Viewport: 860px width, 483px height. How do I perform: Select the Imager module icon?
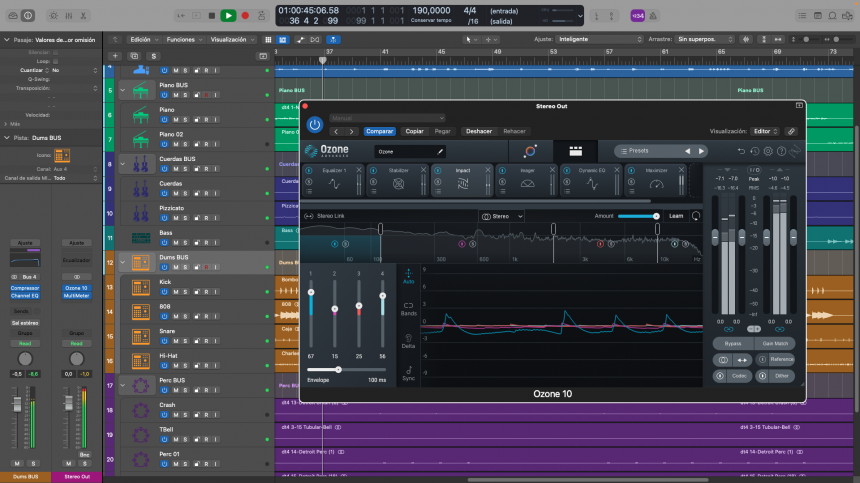[x=528, y=184]
